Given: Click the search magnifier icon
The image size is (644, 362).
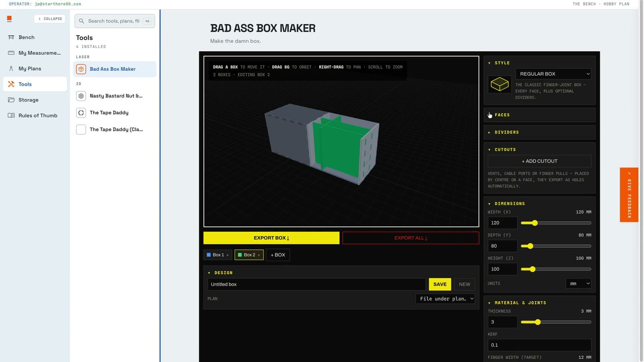Looking at the screenshot, I should pyautogui.click(x=81, y=21).
